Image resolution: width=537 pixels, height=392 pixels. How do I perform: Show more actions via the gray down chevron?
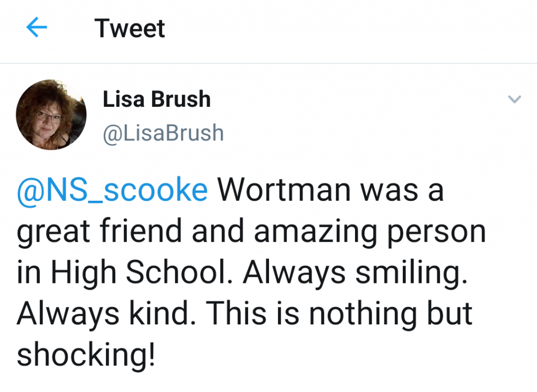[x=514, y=99]
